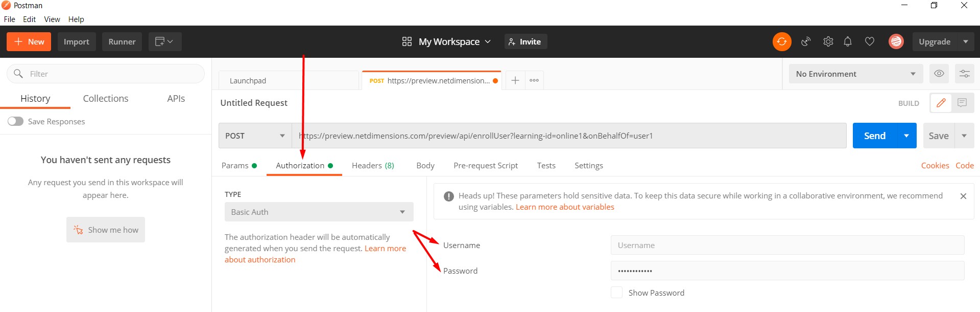Open the No Environment dropdown
The image size is (980, 312).
[856, 74]
